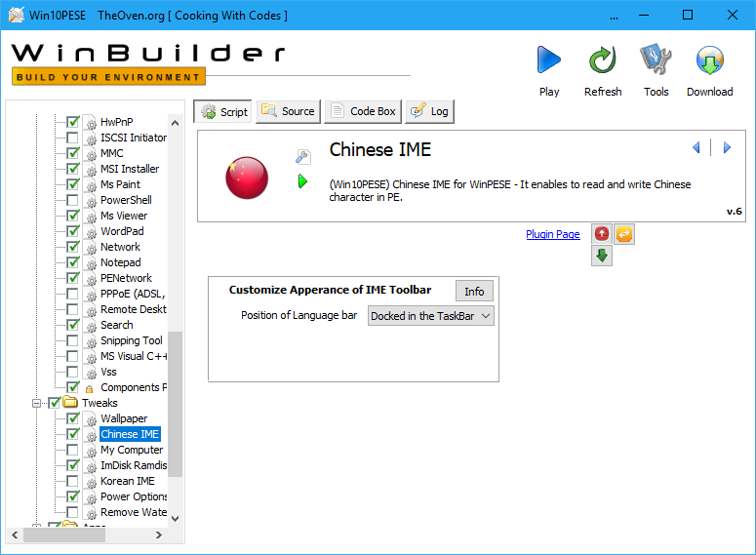
Task: Open the Tools icon
Action: click(x=656, y=59)
